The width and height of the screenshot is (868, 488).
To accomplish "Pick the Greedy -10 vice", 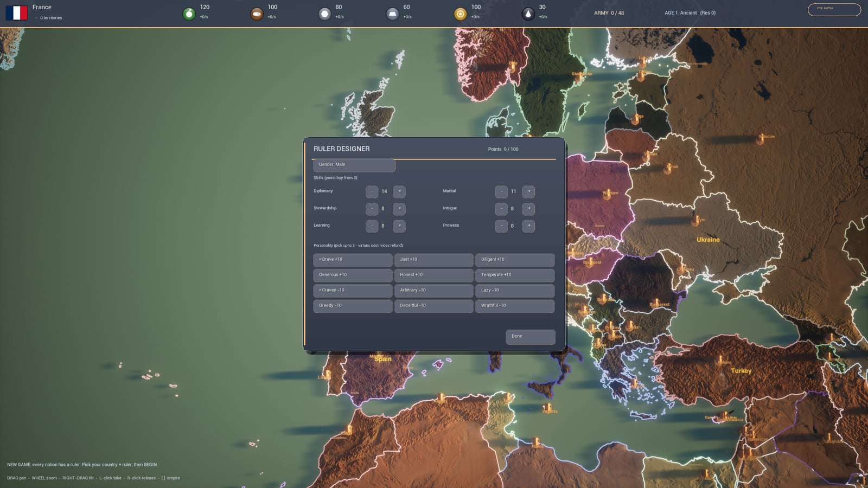I will 353,306.
